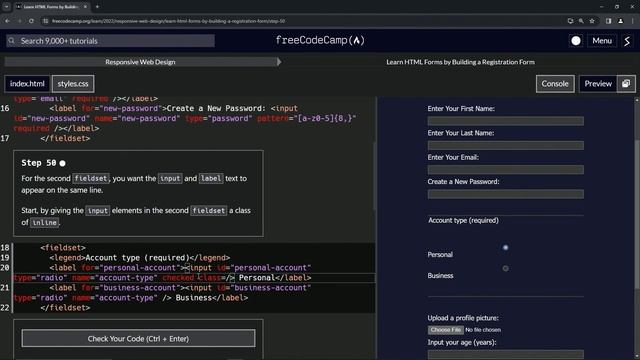
Task: Click the Enter Your Last Name input
Action: [x=506, y=145]
